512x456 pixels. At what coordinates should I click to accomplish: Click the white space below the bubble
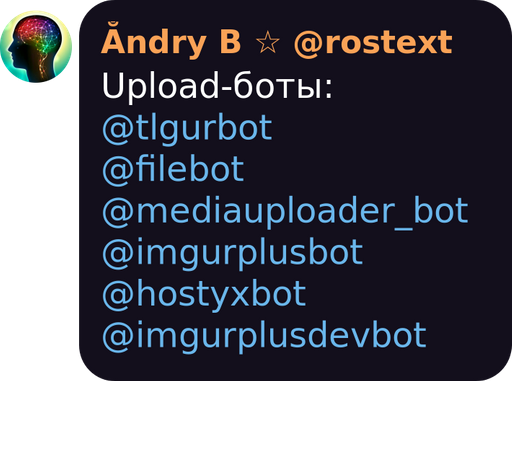click(x=256, y=418)
